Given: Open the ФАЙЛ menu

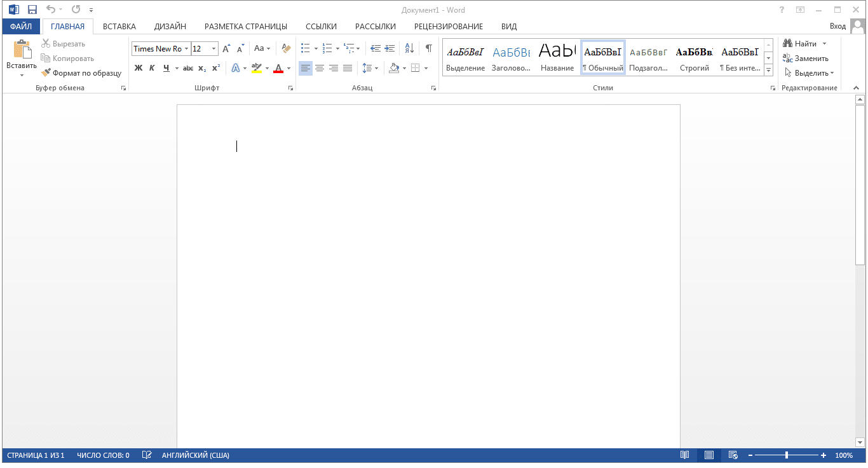Looking at the screenshot, I should (21, 27).
